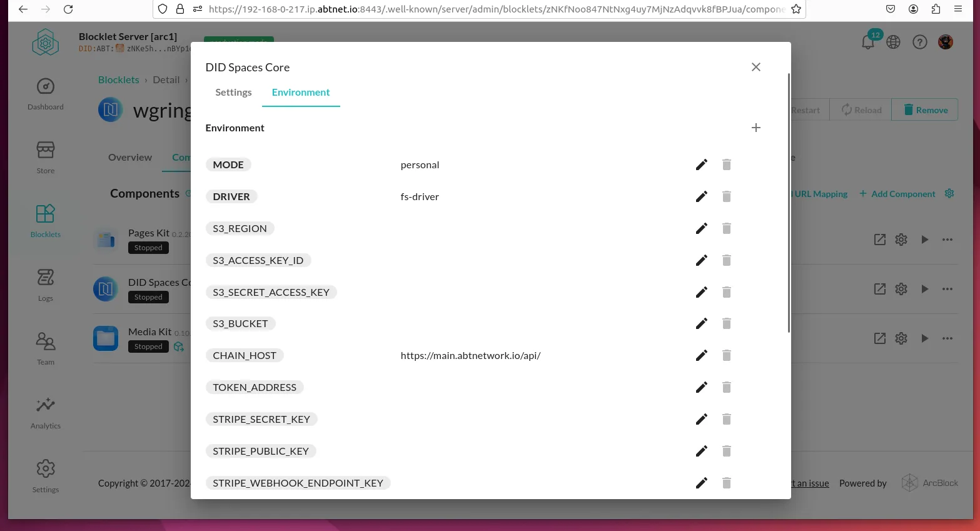Image resolution: width=980 pixels, height=531 pixels.
Task: Open components settings gear beside Add Component
Action: click(949, 193)
